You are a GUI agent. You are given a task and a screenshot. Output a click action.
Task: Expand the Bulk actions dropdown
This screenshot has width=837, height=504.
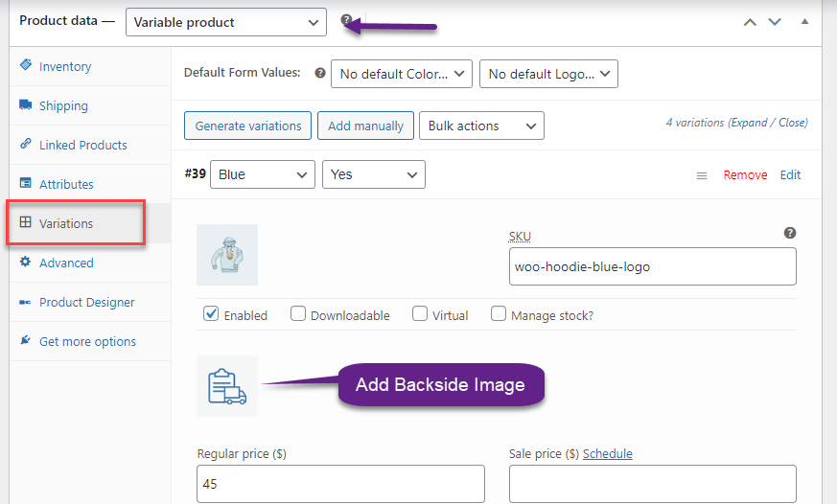pos(481,126)
